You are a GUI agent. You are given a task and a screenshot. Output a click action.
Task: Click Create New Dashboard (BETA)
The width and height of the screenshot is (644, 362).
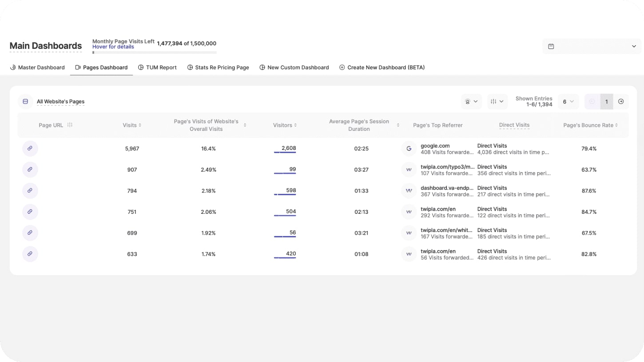(x=382, y=67)
